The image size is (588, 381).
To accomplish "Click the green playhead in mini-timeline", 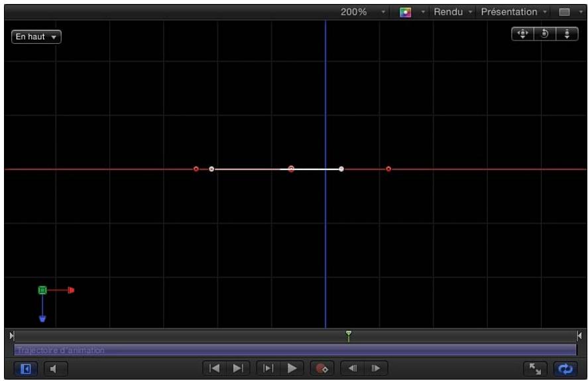I will [x=349, y=335].
